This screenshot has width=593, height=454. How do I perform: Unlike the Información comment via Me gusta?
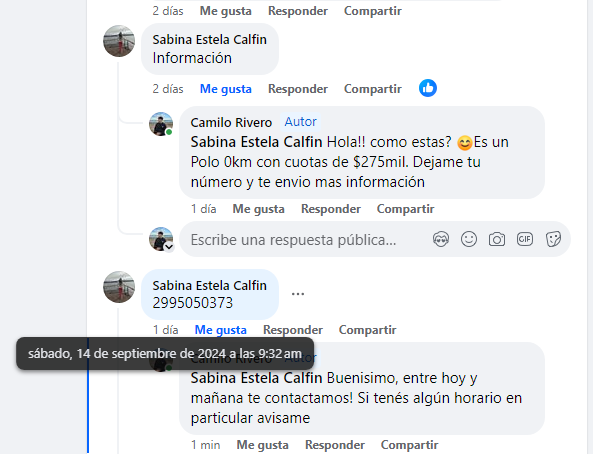[225, 89]
